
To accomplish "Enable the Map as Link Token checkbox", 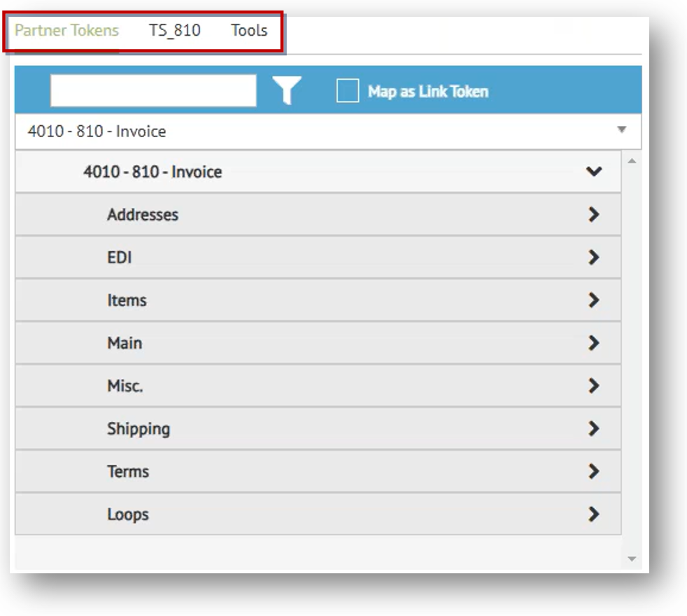I will 348,91.
